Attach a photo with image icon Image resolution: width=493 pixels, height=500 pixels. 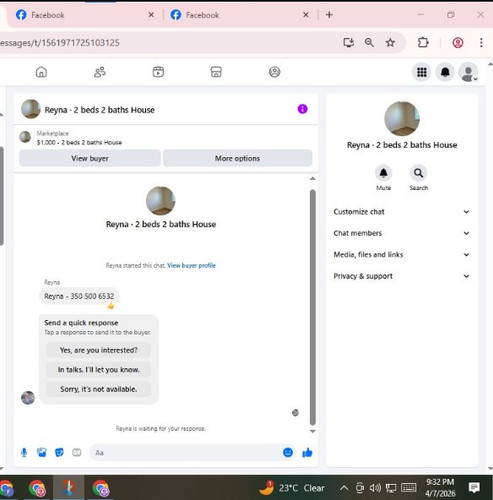[42, 453]
